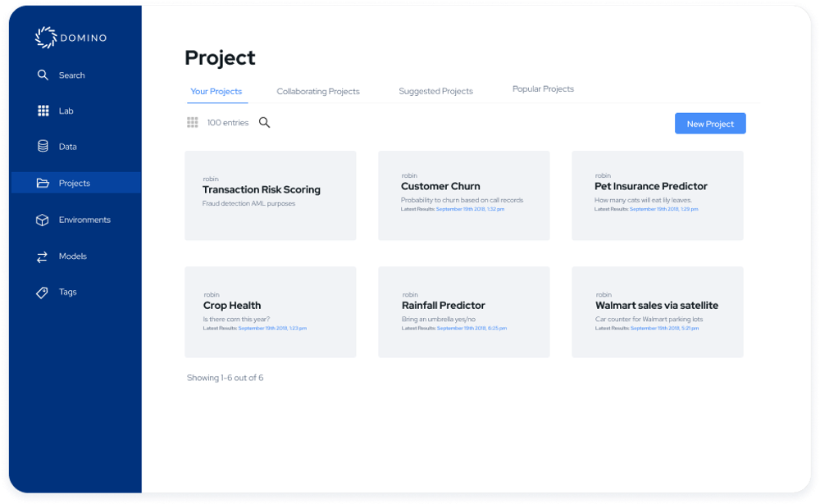Click the Domino logo at the top
The height and width of the screenshot is (504, 820).
point(71,38)
